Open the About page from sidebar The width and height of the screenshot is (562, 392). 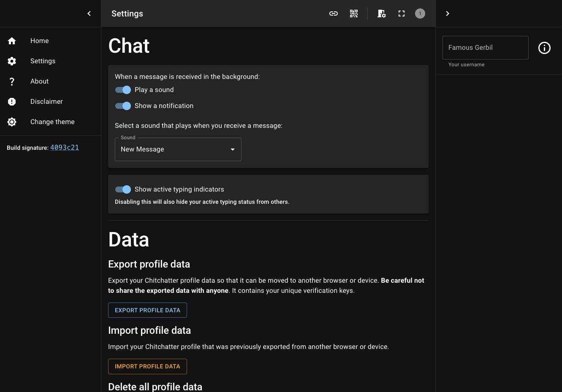click(x=51, y=81)
